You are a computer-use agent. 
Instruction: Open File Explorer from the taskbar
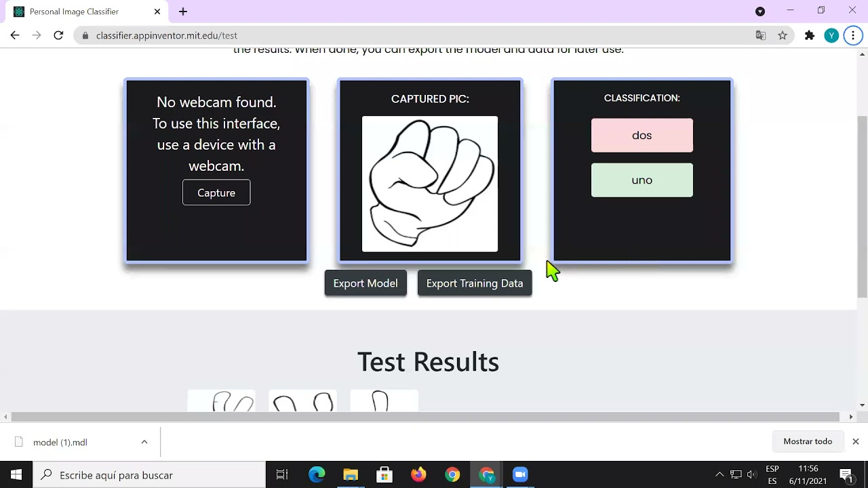351,475
